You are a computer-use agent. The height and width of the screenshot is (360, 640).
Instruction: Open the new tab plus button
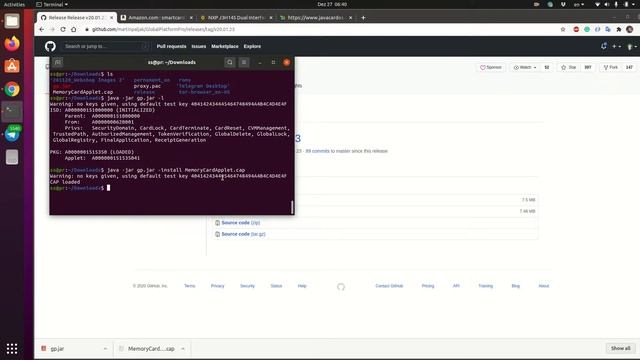pos(363,18)
